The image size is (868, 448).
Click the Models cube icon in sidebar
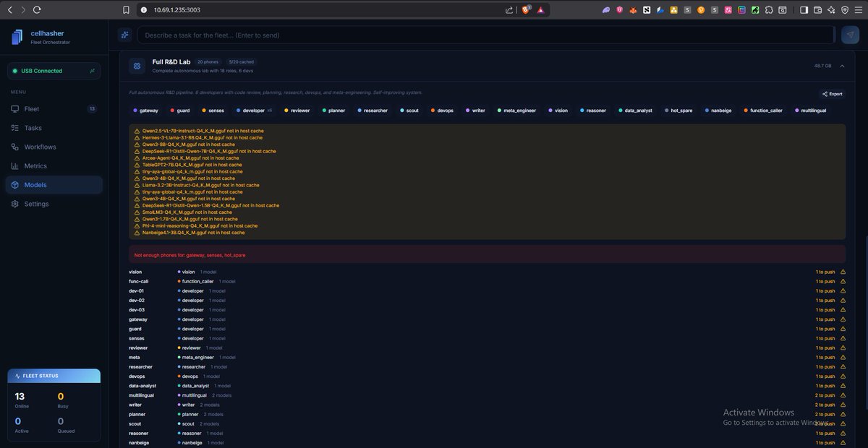tap(16, 185)
